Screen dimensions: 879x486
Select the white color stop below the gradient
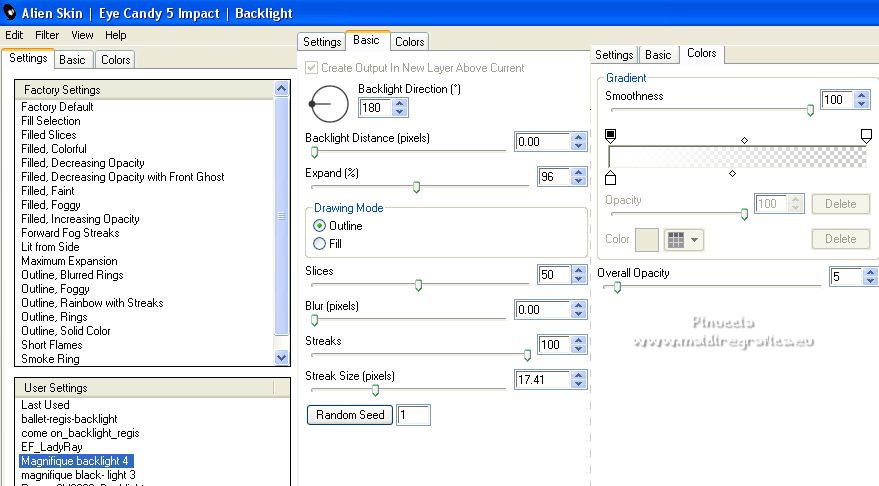tap(610, 178)
